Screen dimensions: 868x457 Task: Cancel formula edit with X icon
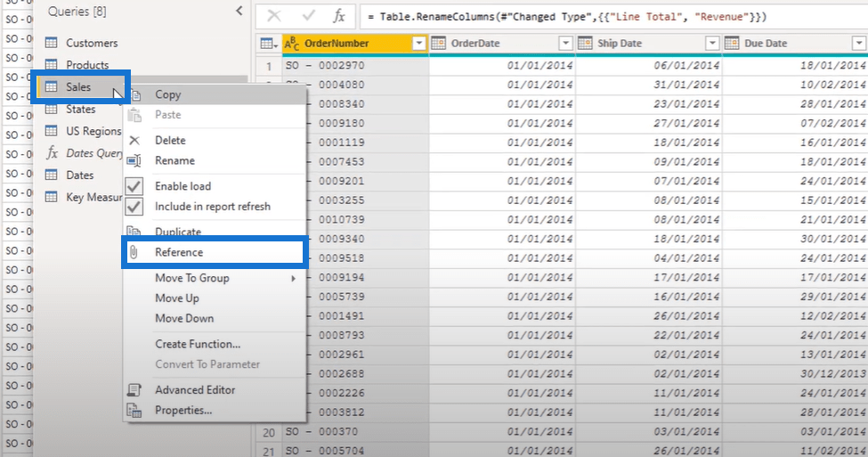[x=274, y=16]
